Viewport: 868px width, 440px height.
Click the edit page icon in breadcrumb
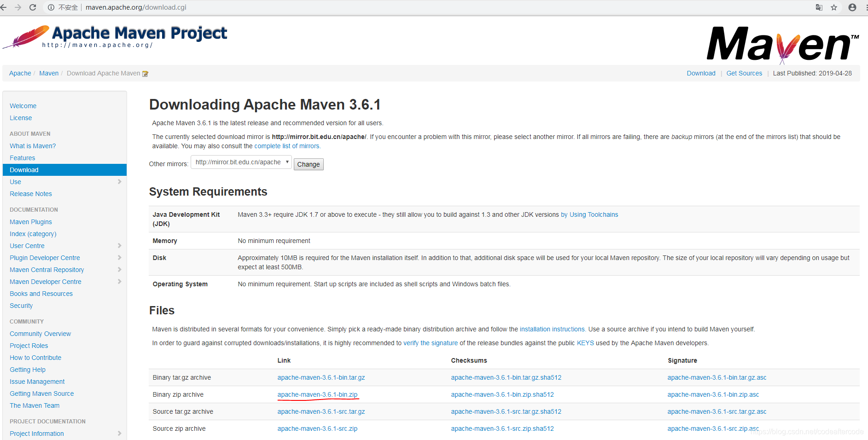tap(145, 74)
